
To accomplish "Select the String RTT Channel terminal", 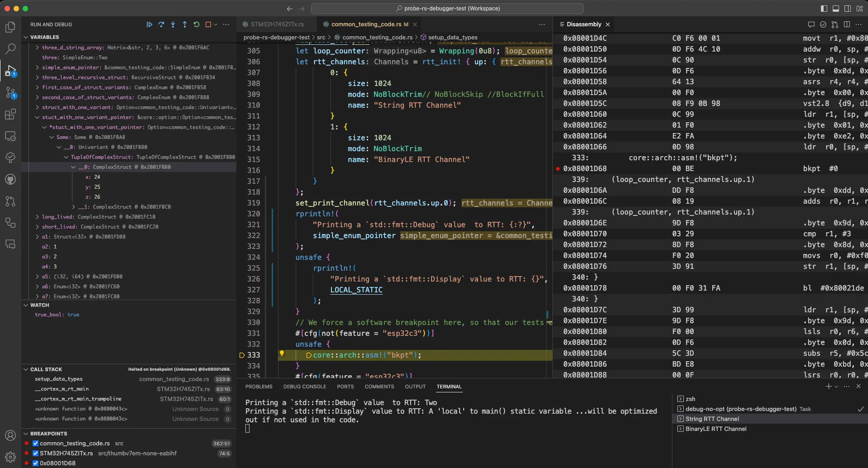I will click(712, 419).
